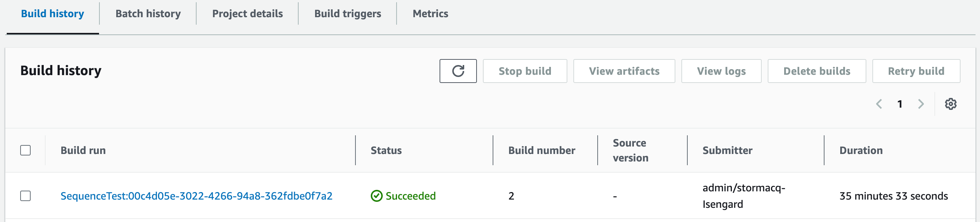The width and height of the screenshot is (980, 222).
Task: Switch to the Build triggers tab
Action: pyautogui.click(x=347, y=14)
